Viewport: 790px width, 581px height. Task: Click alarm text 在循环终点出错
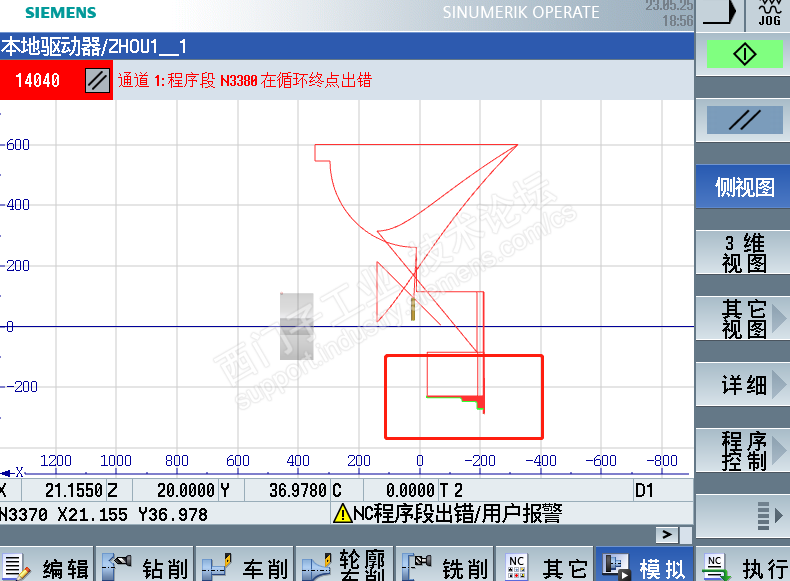pyautogui.click(x=316, y=80)
